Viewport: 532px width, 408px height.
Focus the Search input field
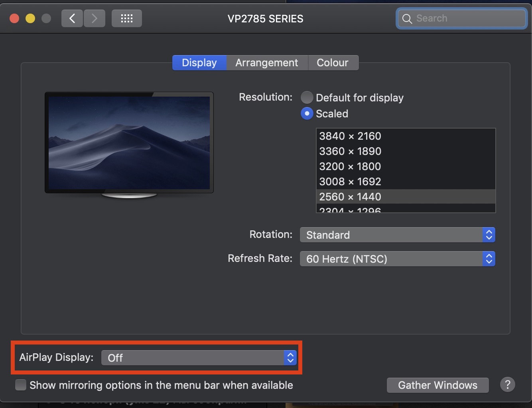tap(462, 18)
